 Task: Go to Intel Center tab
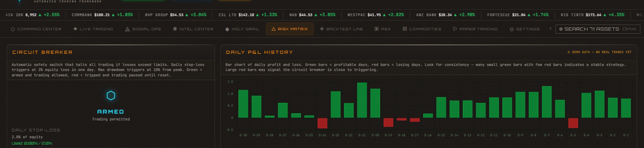point(193,29)
